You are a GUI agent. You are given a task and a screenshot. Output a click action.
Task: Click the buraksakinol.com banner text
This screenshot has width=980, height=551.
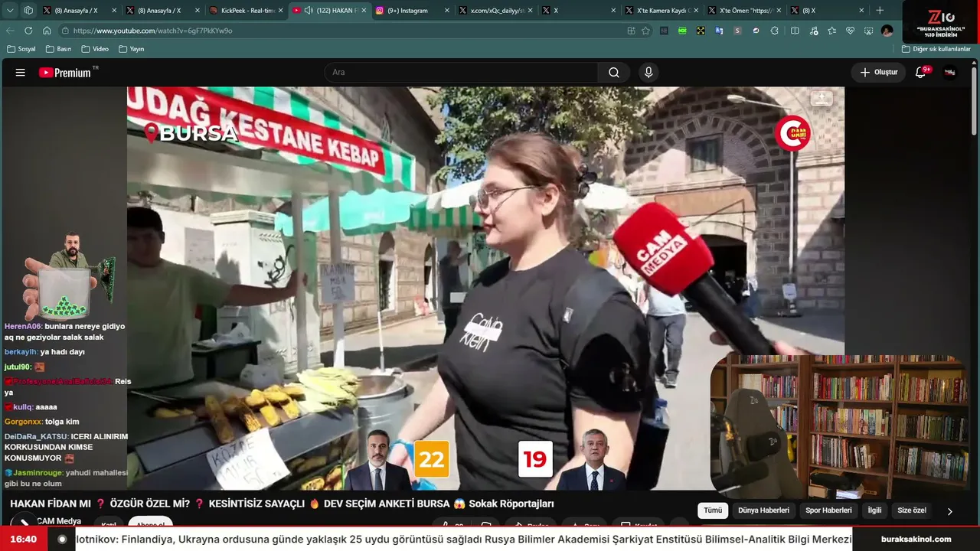click(916, 539)
